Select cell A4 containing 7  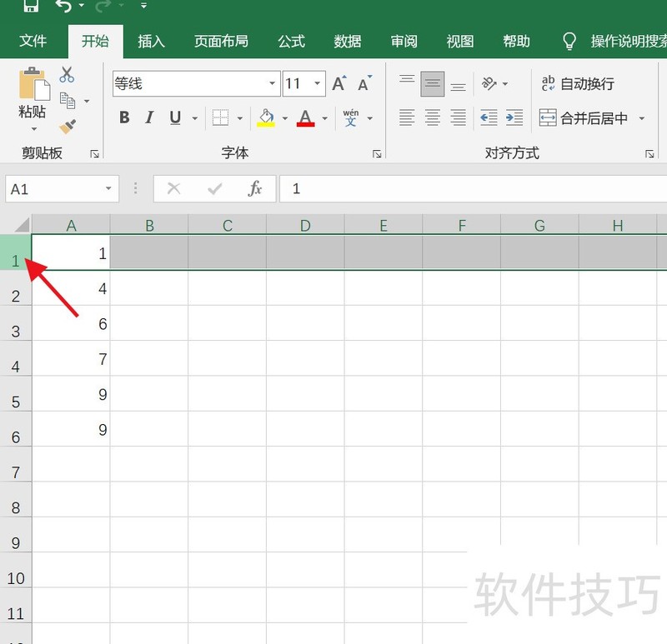pyautogui.click(x=71, y=358)
